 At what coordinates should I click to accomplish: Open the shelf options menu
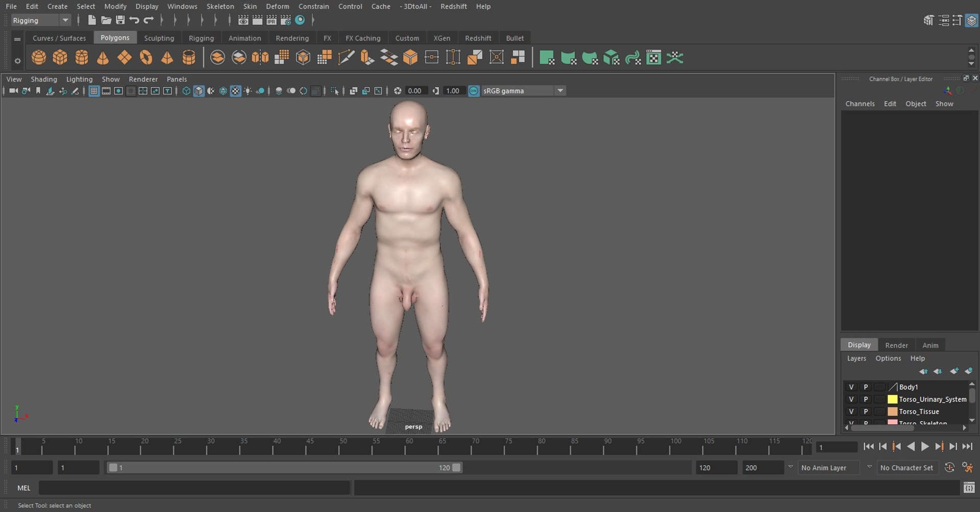17,61
